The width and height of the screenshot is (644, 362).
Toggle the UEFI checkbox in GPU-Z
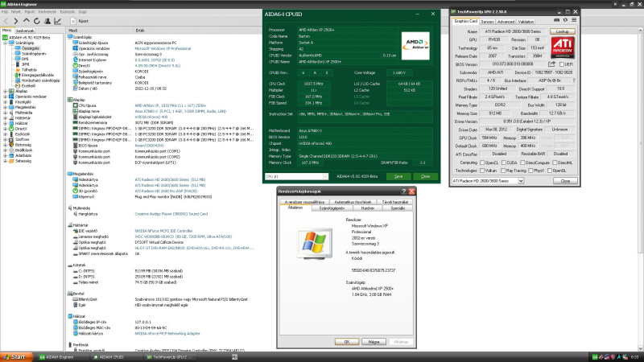pos(561,64)
